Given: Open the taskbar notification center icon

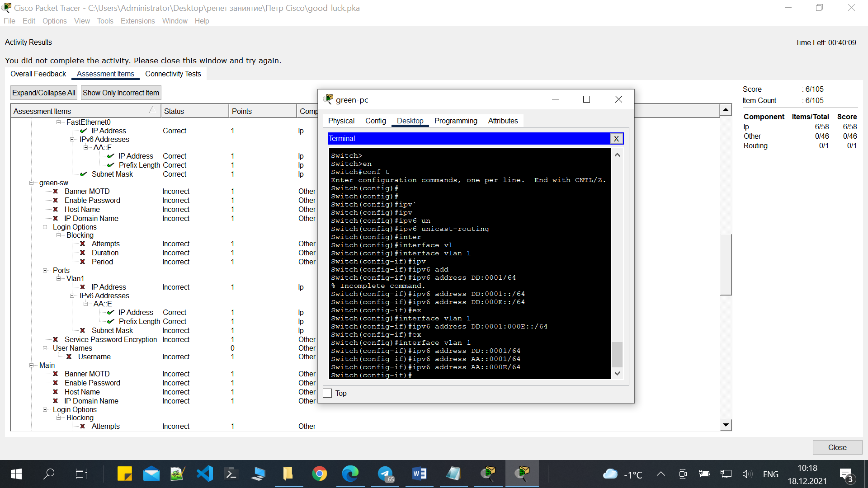Looking at the screenshot, I should point(846,474).
